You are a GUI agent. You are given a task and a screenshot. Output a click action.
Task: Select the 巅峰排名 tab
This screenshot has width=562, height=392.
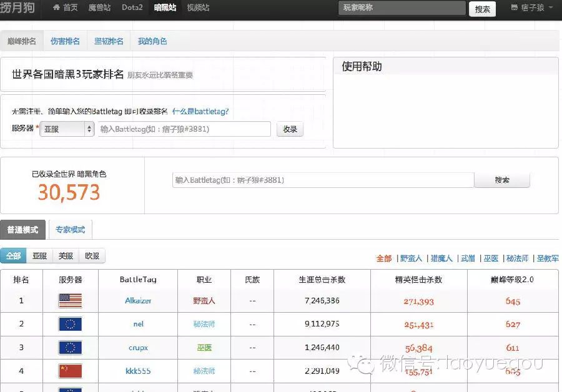coord(21,41)
